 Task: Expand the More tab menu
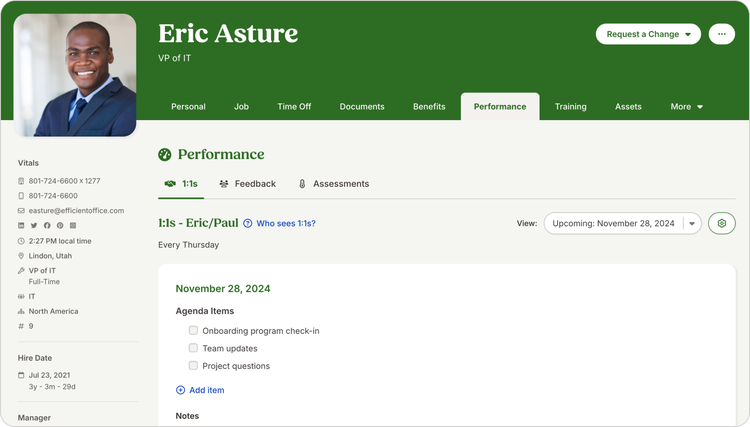[x=686, y=107]
